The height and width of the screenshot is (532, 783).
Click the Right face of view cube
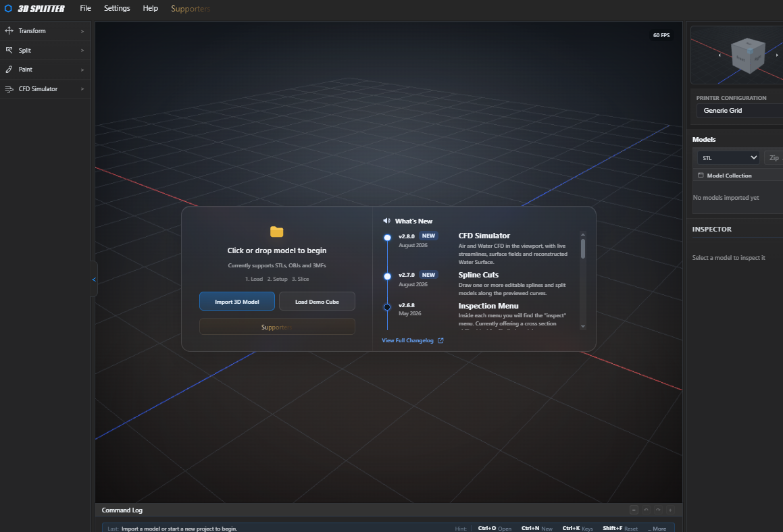point(757,57)
